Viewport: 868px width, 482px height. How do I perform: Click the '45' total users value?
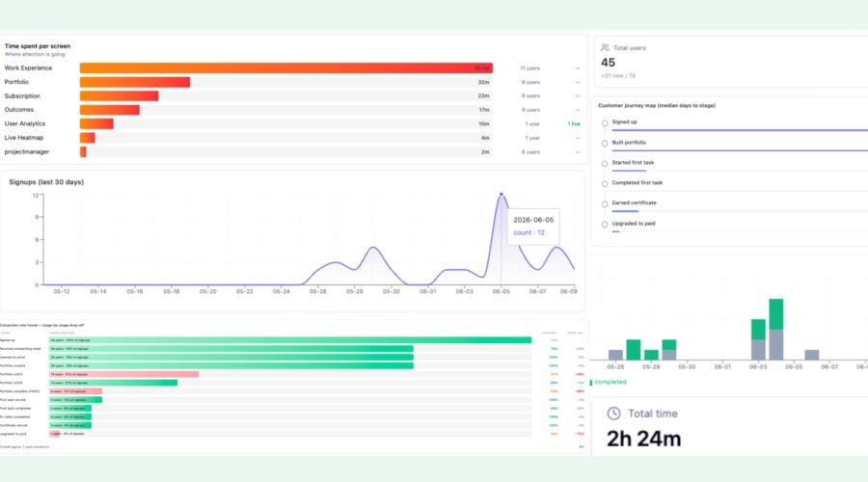[608, 63]
